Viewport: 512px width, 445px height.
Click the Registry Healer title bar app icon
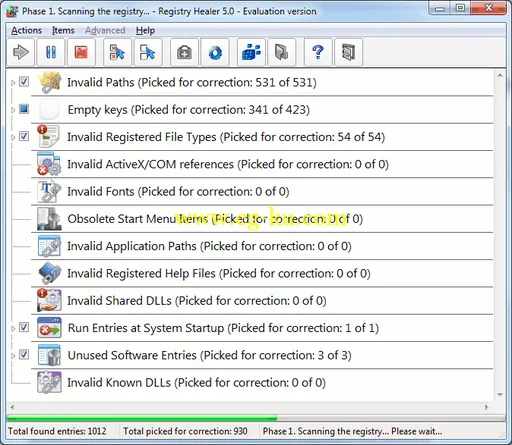click(x=12, y=11)
